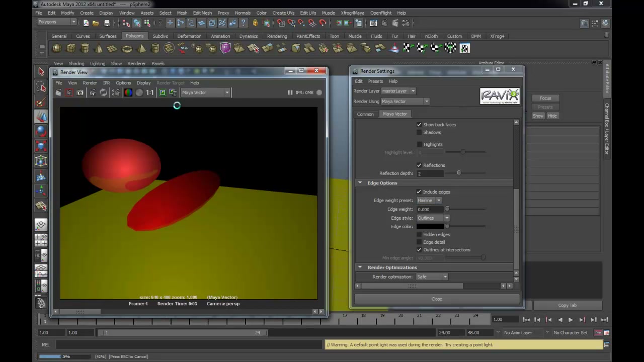The height and width of the screenshot is (362, 644).
Task: Click the 1:1 real size icon
Action: pos(150,93)
